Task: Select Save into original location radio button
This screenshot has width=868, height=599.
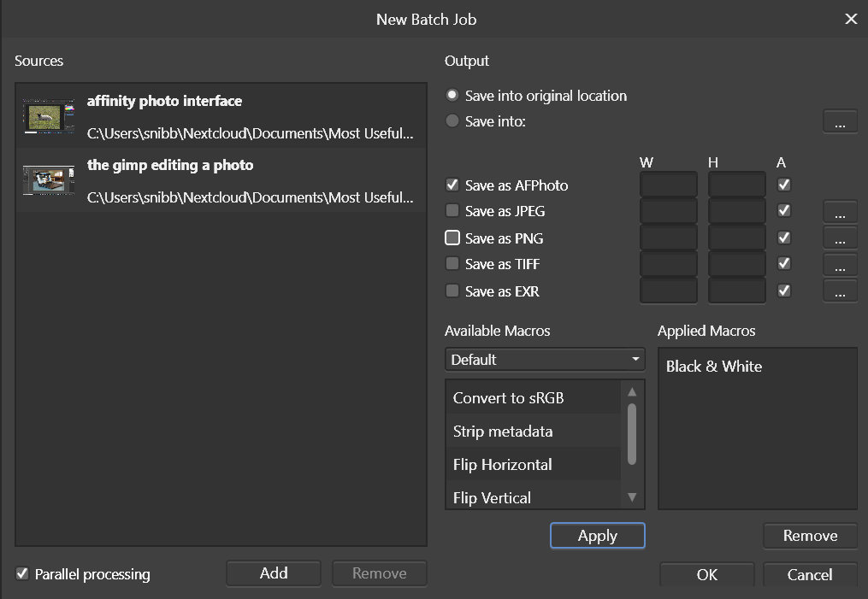Action: point(452,95)
